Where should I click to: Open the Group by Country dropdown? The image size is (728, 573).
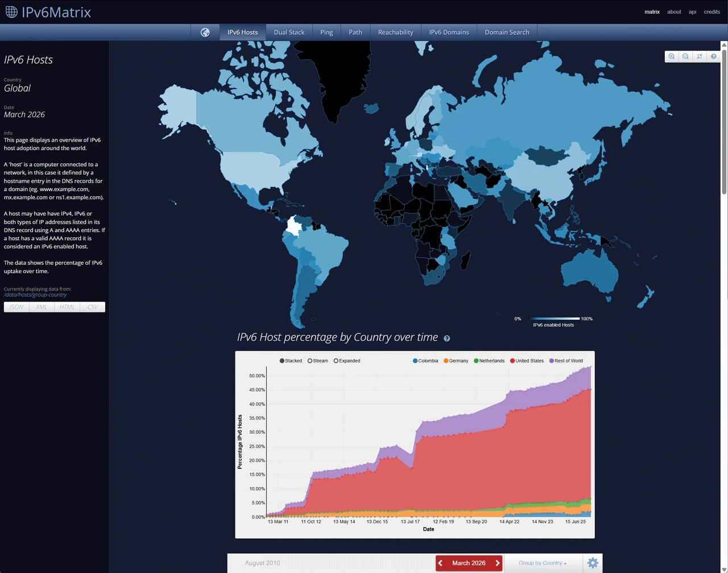coord(543,563)
